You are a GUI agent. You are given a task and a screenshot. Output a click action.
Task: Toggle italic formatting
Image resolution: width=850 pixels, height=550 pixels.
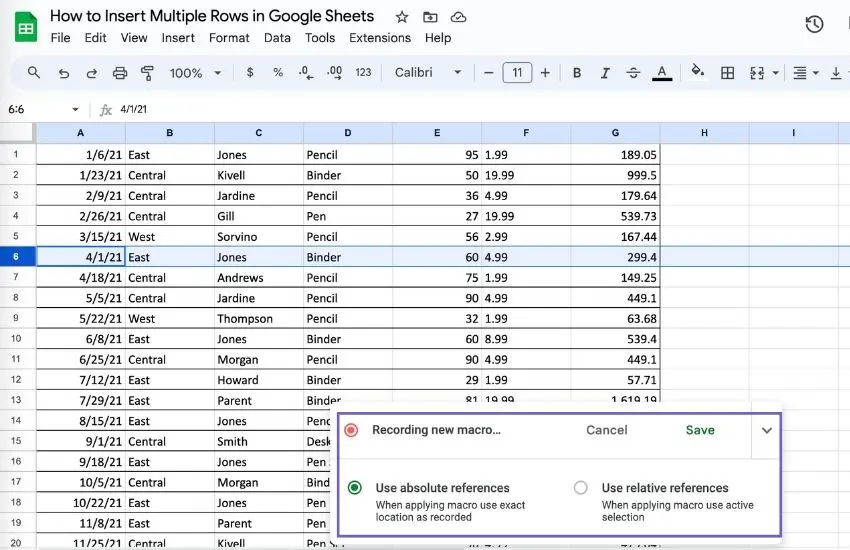click(605, 73)
